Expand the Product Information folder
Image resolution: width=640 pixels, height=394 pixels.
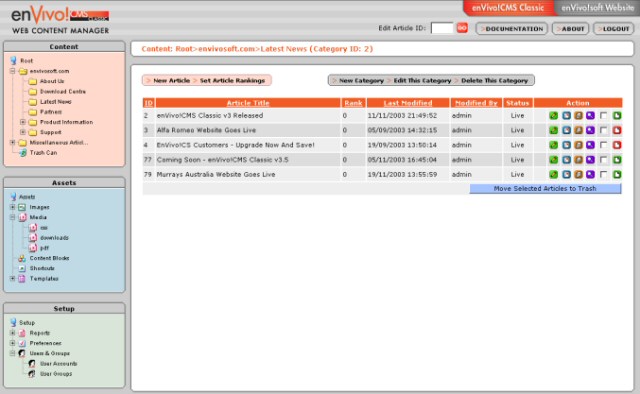(23, 122)
